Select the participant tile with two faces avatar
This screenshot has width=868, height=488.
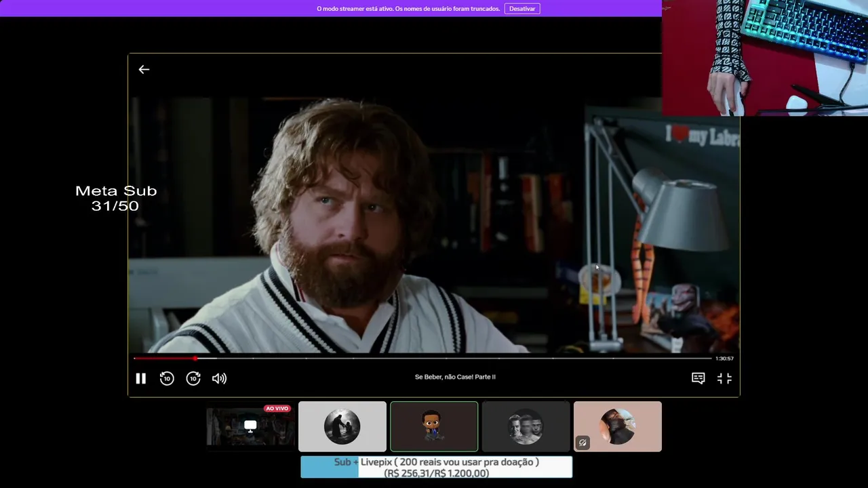pyautogui.click(x=526, y=426)
